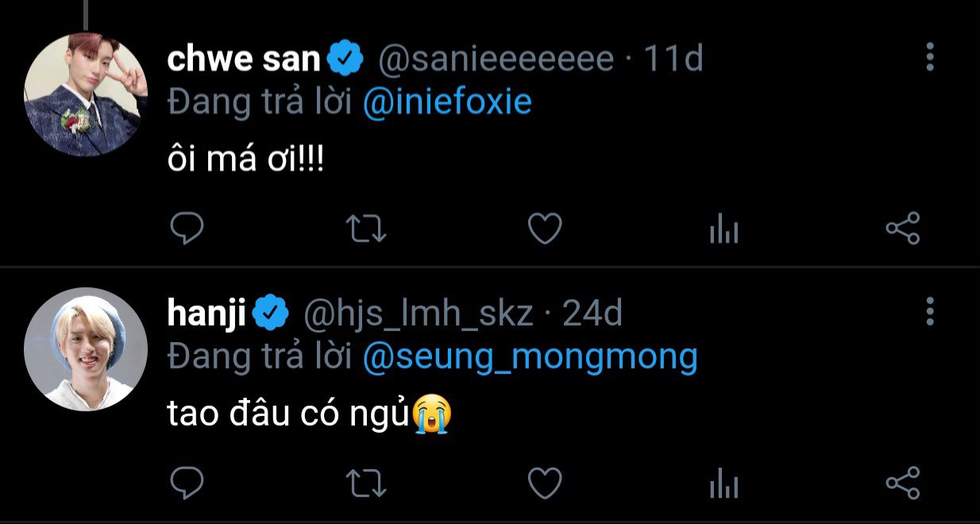Like chwe san's tweet
Viewport: 980px width, 524px height.
tap(545, 229)
